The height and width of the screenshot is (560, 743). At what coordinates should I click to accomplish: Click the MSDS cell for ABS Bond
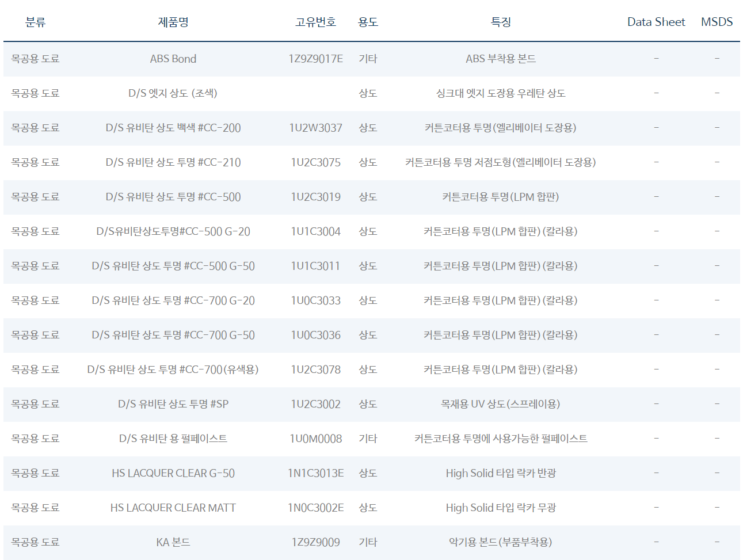coord(717,59)
